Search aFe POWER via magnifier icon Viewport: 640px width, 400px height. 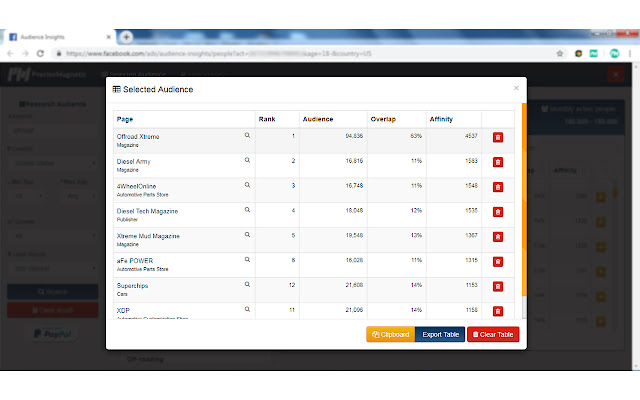pos(248,258)
